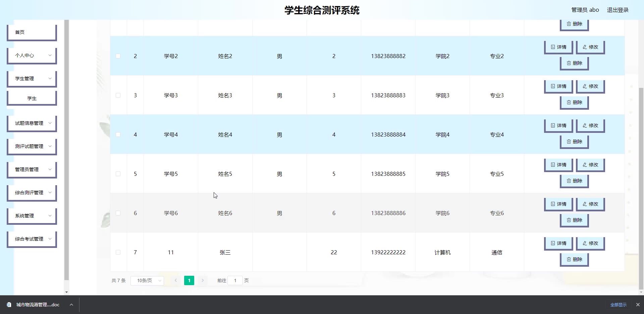Viewport: 644px width, 314px height.
Task: Open the 学生 submenu item
Action: 32,98
